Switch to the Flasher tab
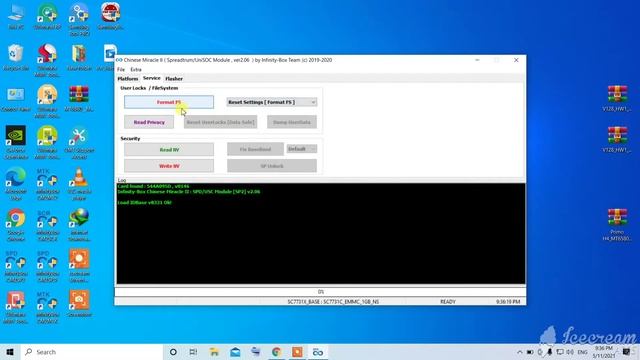The image size is (640, 360). click(x=174, y=78)
